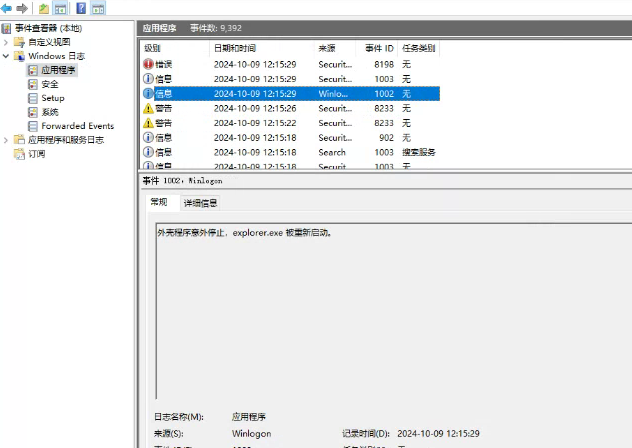Open the 订阅 node in tree
The width and height of the screenshot is (632, 448).
pos(35,155)
